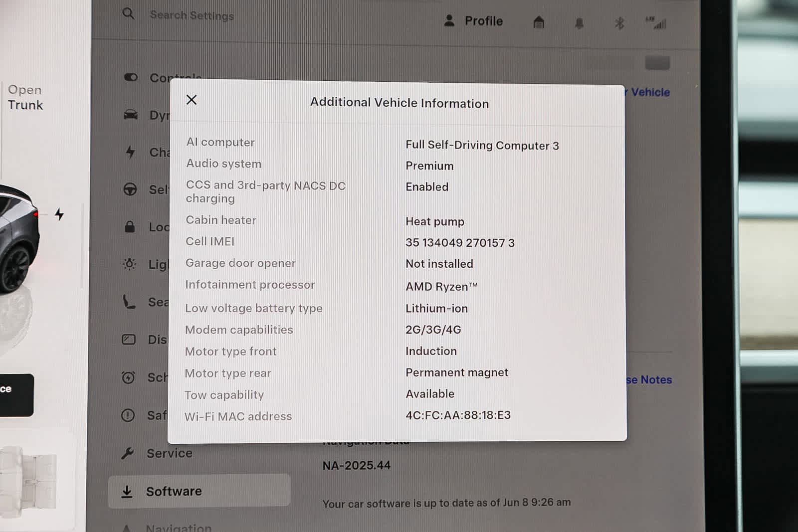Select the Lithium-ion battery value

[x=436, y=309]
